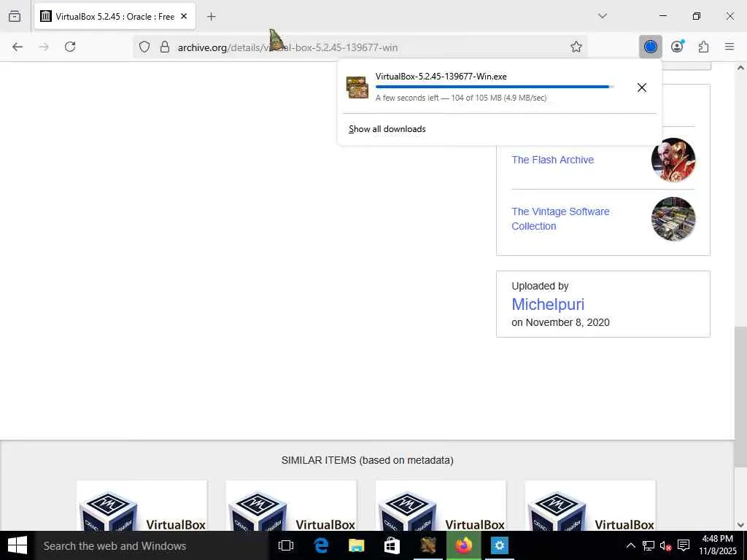
Task: Open the Firefox taskbar icon
Action: (x=463, y=545)
